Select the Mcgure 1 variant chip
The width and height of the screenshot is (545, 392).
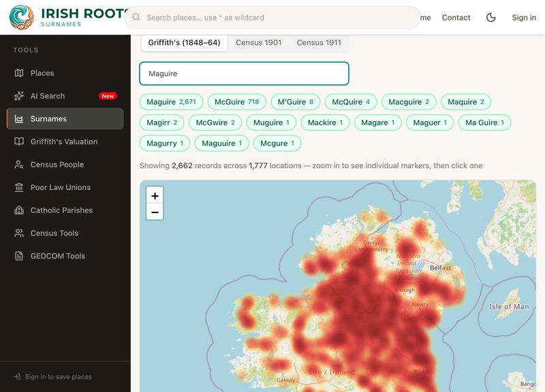coord(277,144)
